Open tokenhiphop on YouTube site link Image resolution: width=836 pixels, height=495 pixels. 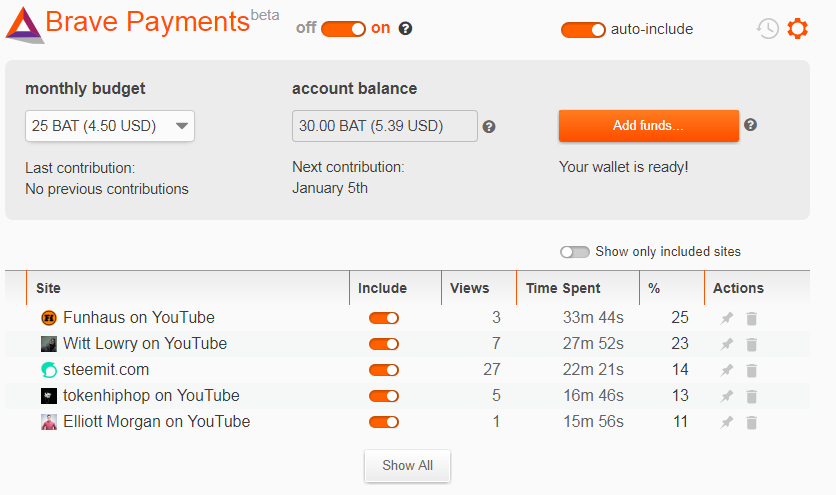[x=151, y=396]
